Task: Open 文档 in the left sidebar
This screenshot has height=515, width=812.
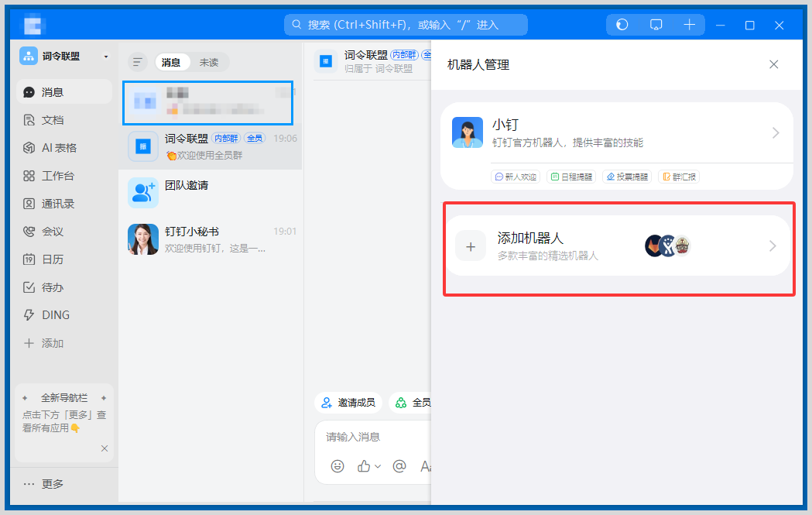Action: point(52,120)
